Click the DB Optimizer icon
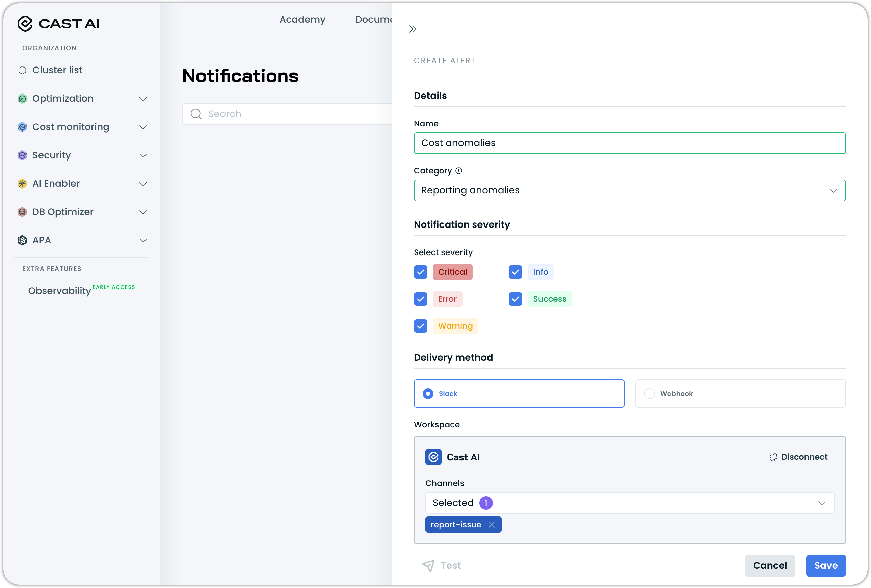 coord(22,212)
